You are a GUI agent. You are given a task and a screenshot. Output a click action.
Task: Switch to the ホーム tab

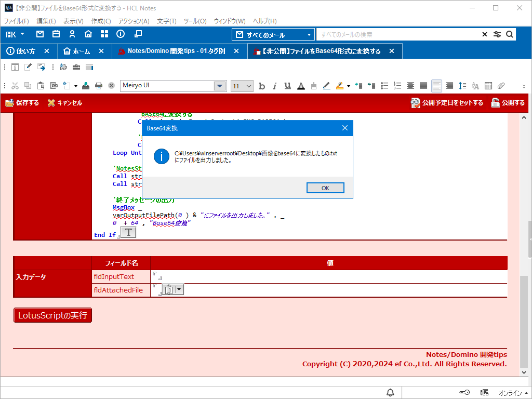(77, 51)
